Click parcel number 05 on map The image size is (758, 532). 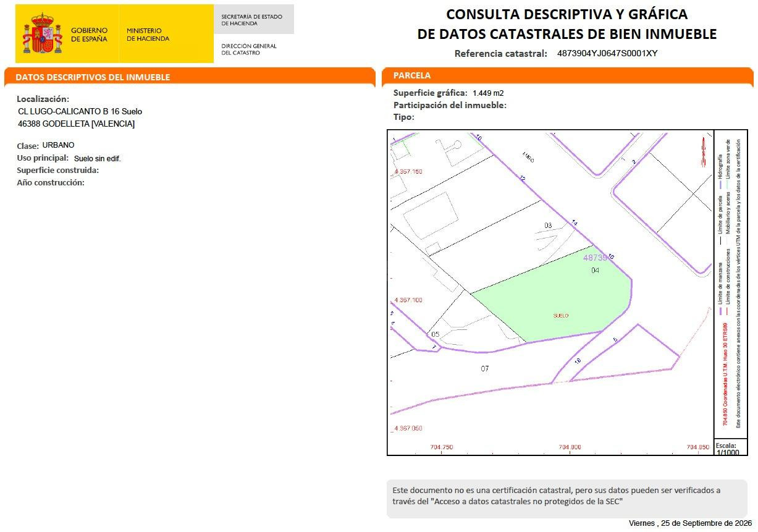pyautogui.click(x=435, y=334)
